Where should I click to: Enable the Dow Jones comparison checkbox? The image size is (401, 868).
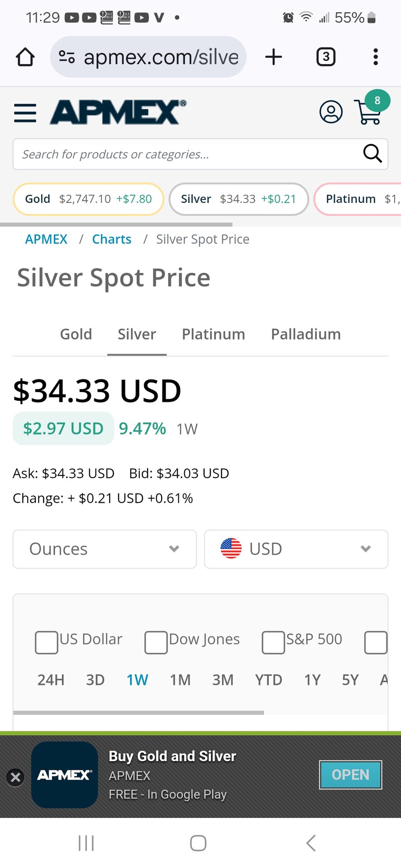(x=156, y=642)
